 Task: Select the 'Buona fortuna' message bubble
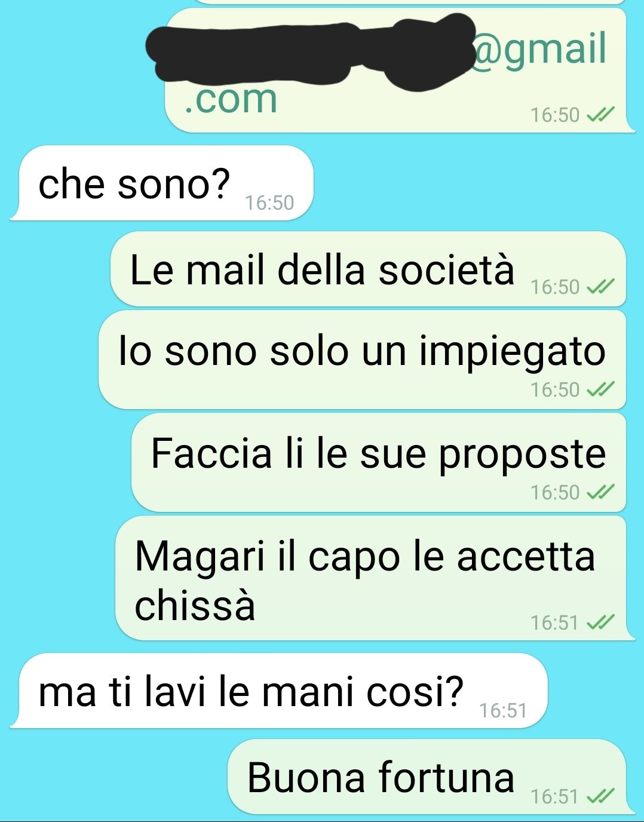(x=427, y=777)
